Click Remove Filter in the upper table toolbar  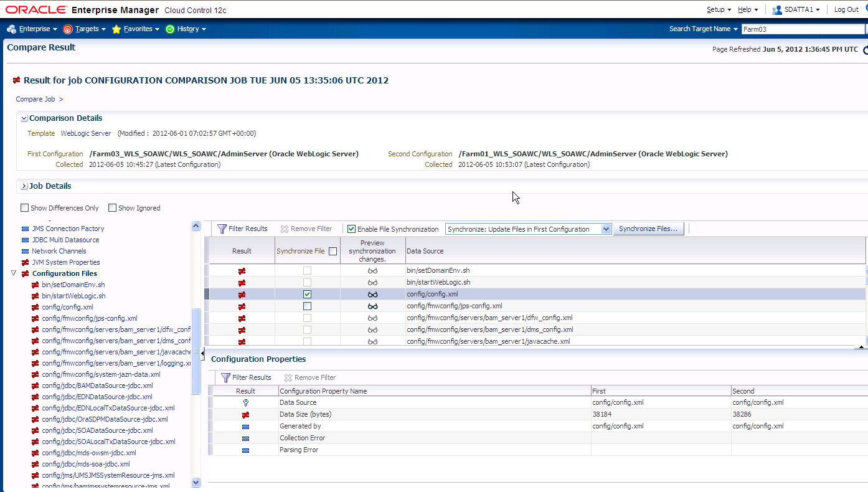coord(306,229)
